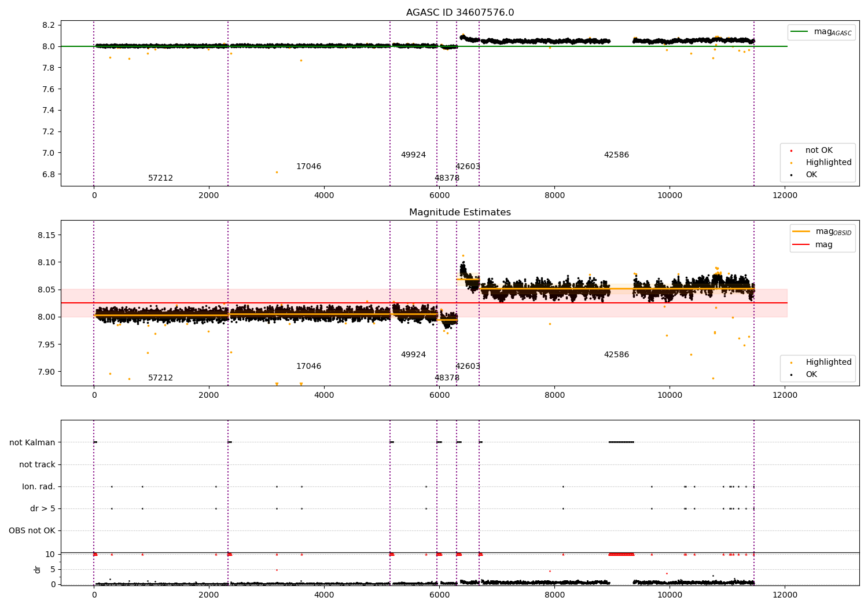Click the title 'AGASC ID 34607576.0'

460,13
